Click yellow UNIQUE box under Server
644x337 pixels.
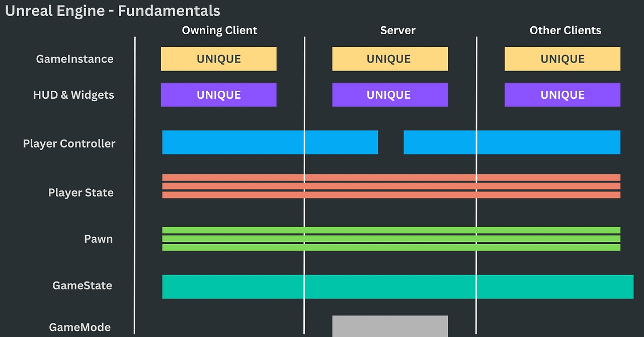[x=390, y=59]
